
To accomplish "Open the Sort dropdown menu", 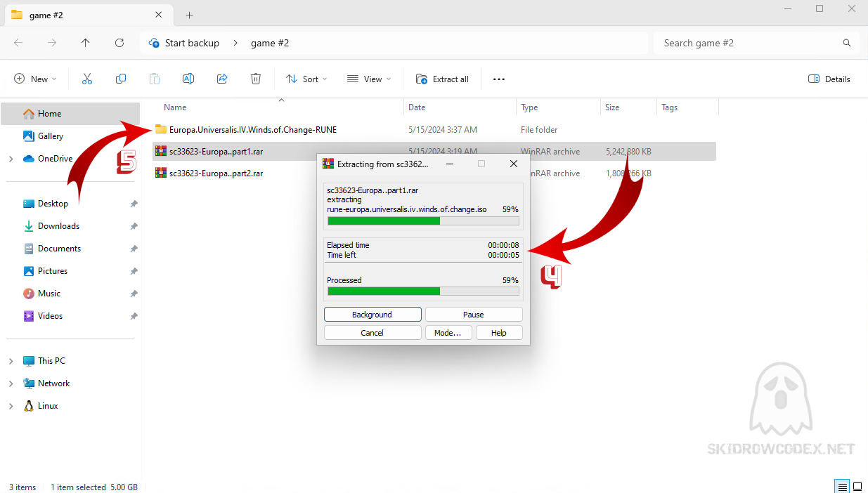I will click(x=306, y=79).
